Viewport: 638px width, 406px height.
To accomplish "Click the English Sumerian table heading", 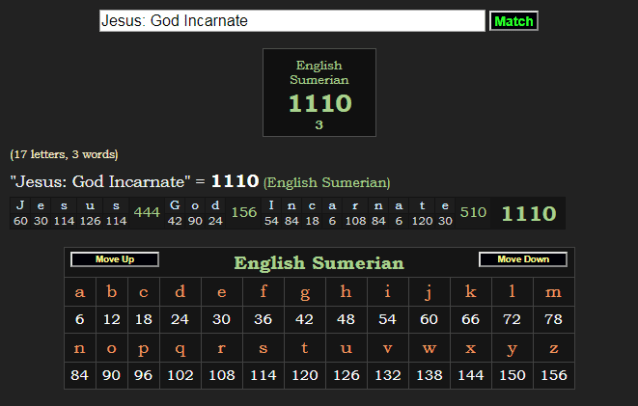I will point(319,264).
